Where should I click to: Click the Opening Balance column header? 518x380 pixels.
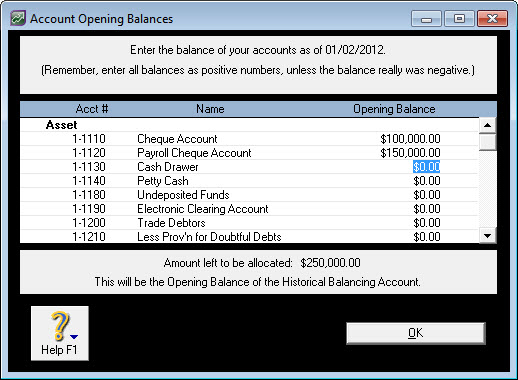click(x=394, y=109)
